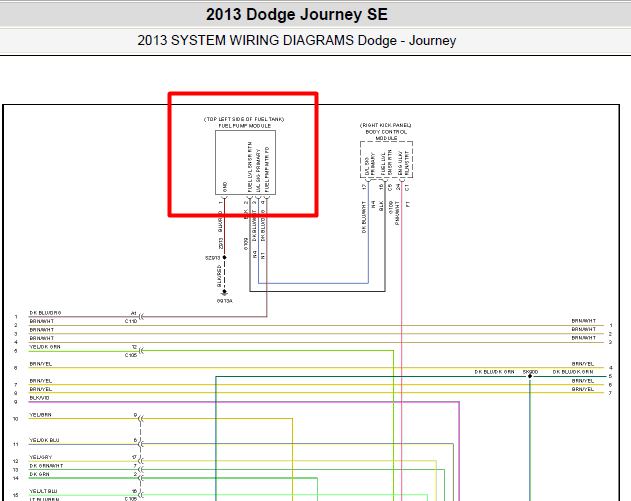The image size is (631, 501).
Task: Click the connector symbol at YEL/BRN pin 9
Action: tap(141, 419)
